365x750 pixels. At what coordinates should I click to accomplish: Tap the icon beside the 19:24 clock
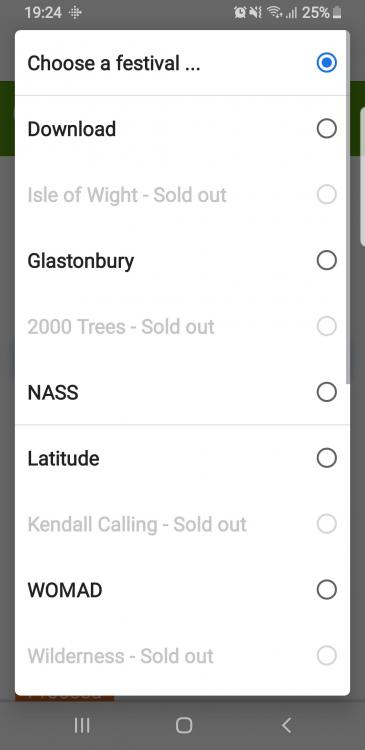point(76,13)
